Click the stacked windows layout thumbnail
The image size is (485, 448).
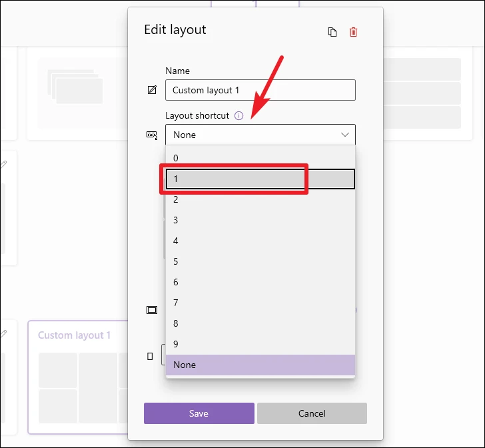click(75, 89)
